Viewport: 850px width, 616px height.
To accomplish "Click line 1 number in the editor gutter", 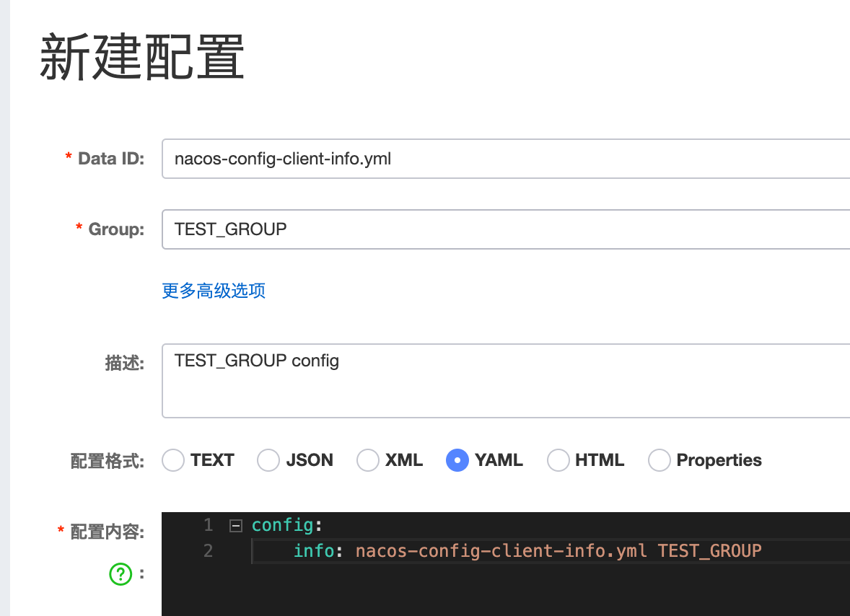I will (208, 524).
